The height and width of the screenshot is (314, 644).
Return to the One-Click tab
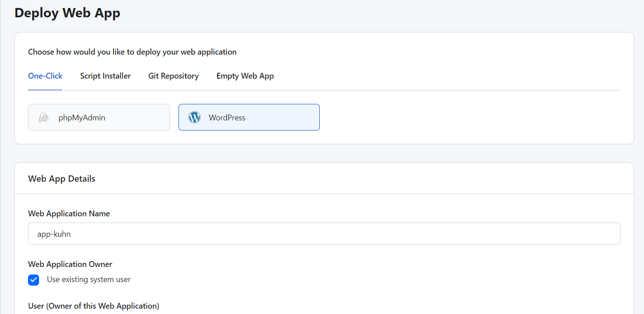(45, 76)
